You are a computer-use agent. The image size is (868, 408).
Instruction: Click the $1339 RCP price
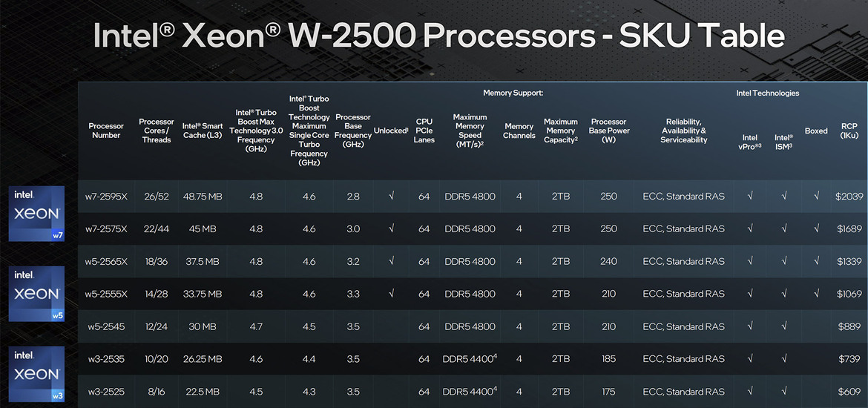(x=849, y=262)
